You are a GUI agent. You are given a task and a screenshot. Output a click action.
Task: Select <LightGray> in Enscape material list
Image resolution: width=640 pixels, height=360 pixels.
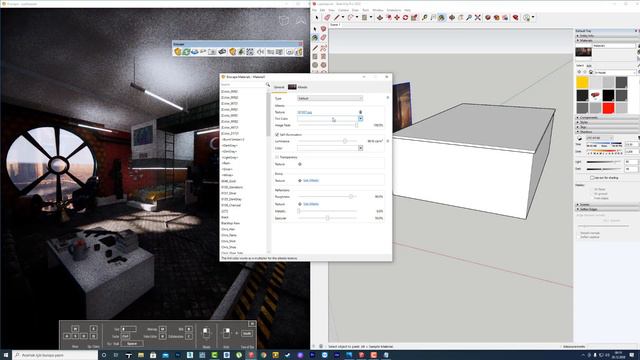[229, 157]
